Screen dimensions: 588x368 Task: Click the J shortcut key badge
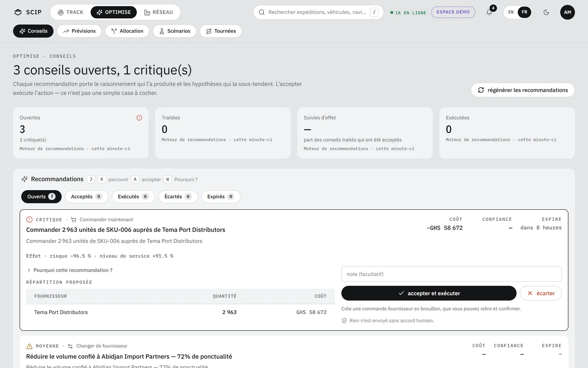click(x=91, y=179)
